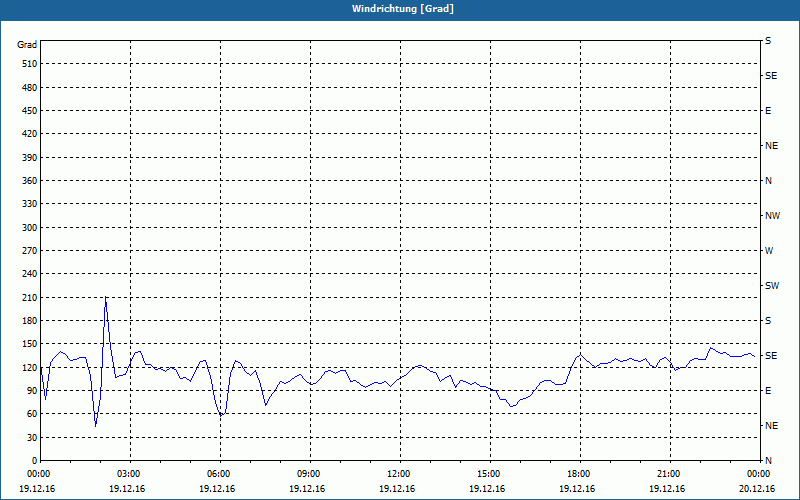800x500 pixels.
Task: Select the '15:00' time axis label
Action: point(488,474)
